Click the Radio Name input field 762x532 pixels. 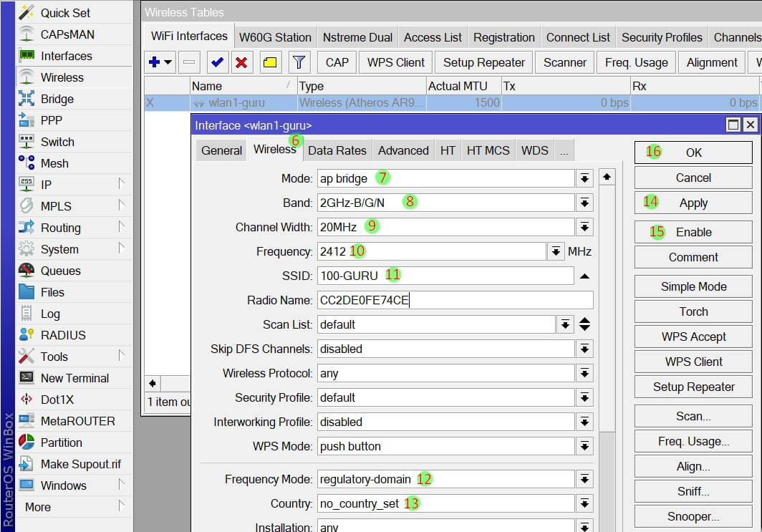455,300
